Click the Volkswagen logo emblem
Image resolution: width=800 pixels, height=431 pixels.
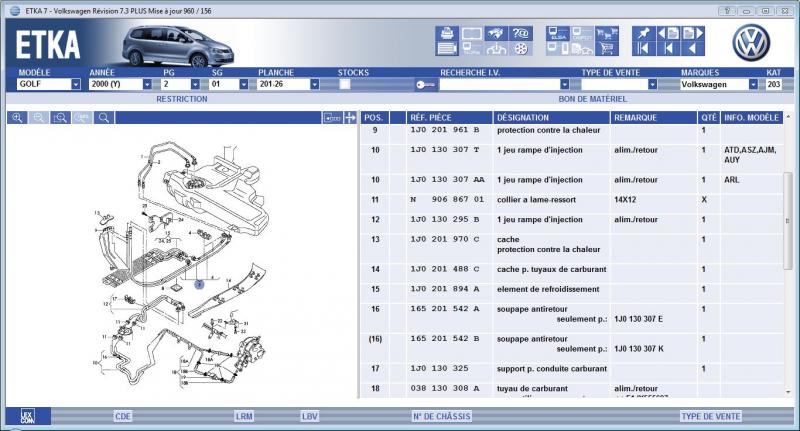(x=752, y=42)
